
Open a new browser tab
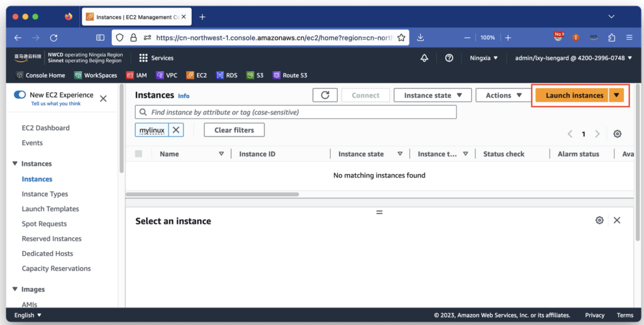tap(202, 17)
